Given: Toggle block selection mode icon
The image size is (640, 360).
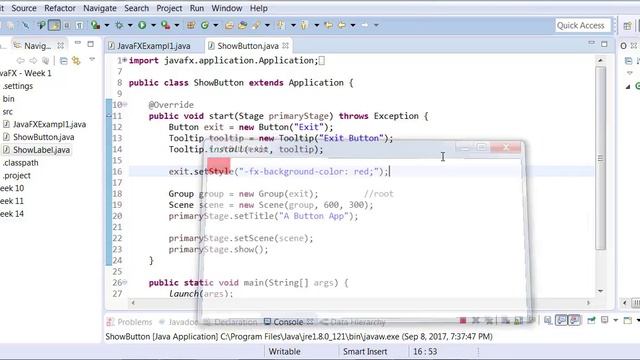Looking at the screenshot, I should point(67,25).
